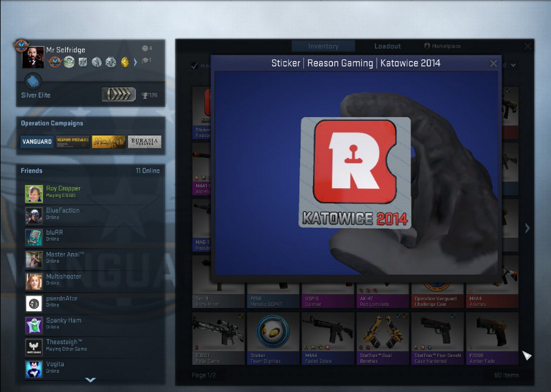Select the StatTrak Five-SeveN Case Hardened item
Viewport: 551px width, 392px height.
437,338
